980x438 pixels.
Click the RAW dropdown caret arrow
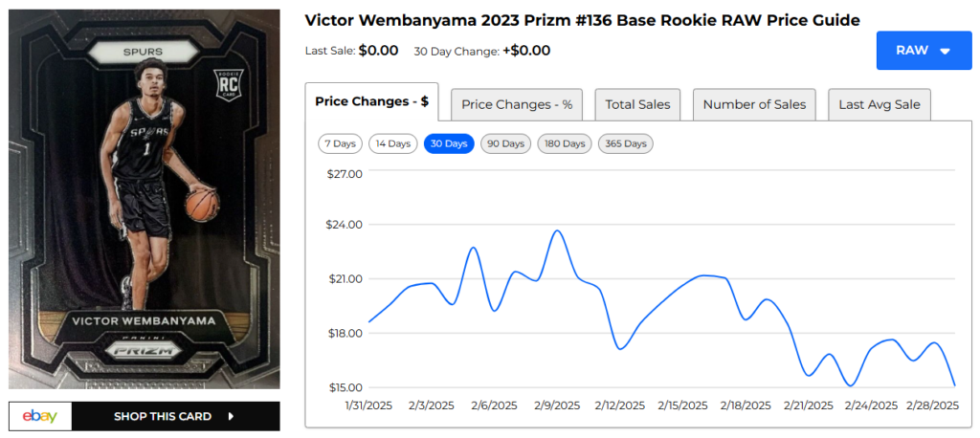point(945,52)
